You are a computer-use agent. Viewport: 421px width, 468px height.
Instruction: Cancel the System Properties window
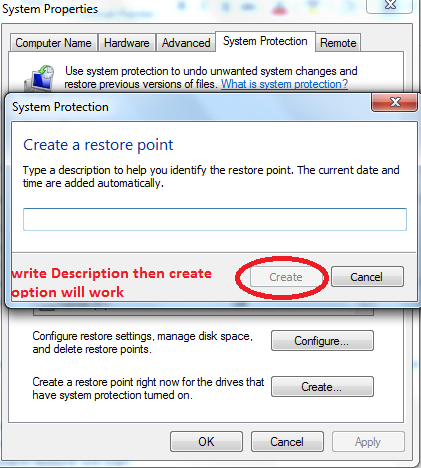pos(287,442)
